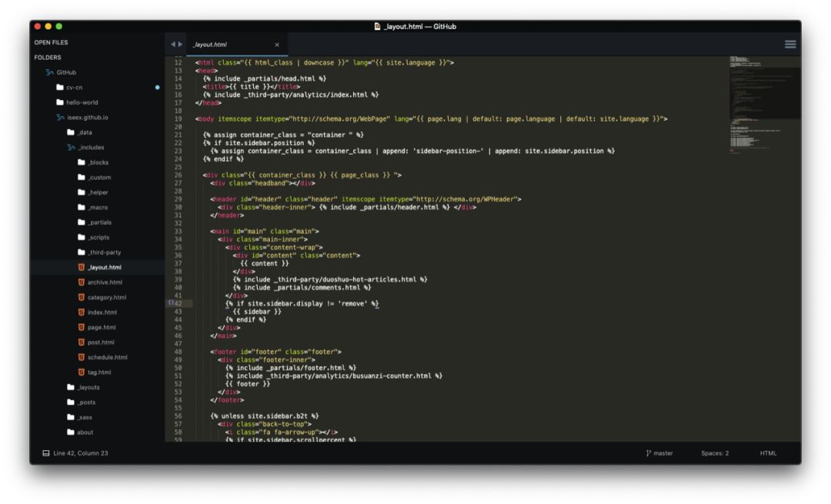Image resolution: width=831 pixels, height=504 pixels.
Task: Expand the _blocks folder
Action: (98, 162)
